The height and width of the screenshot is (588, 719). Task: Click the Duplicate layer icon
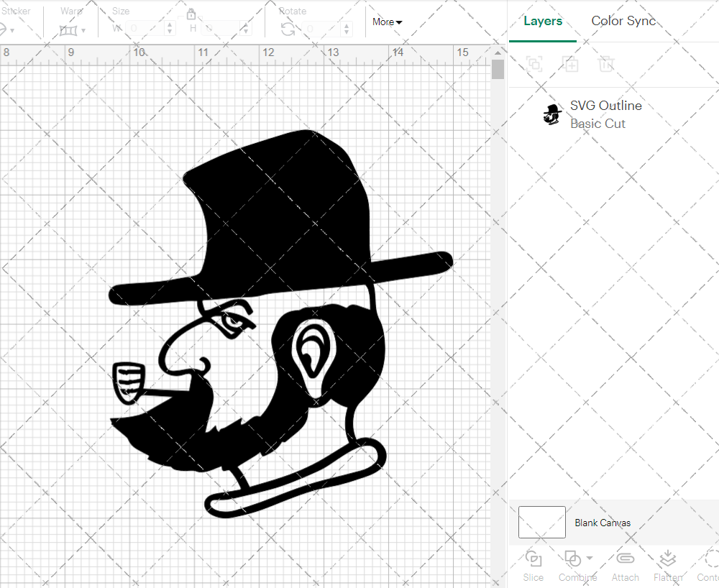click(x=570, y=65)
